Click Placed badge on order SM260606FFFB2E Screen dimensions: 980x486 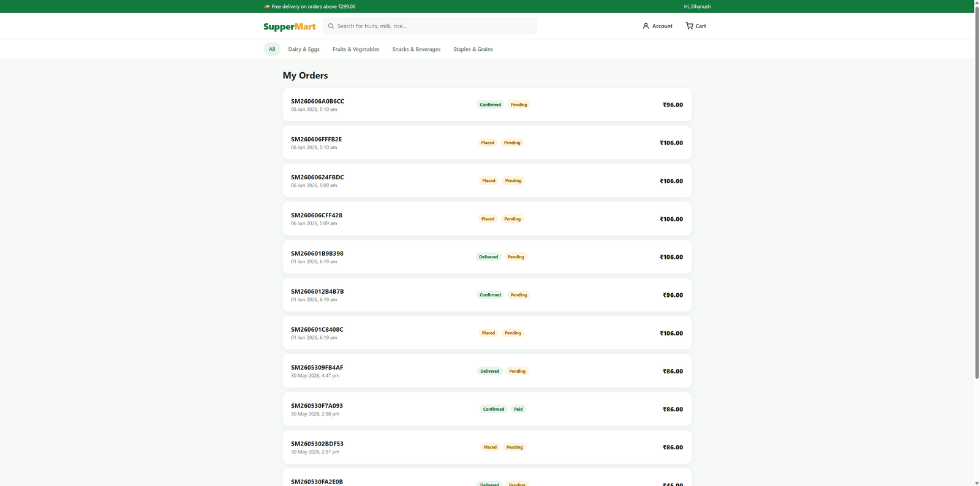(x=488, y=143)
